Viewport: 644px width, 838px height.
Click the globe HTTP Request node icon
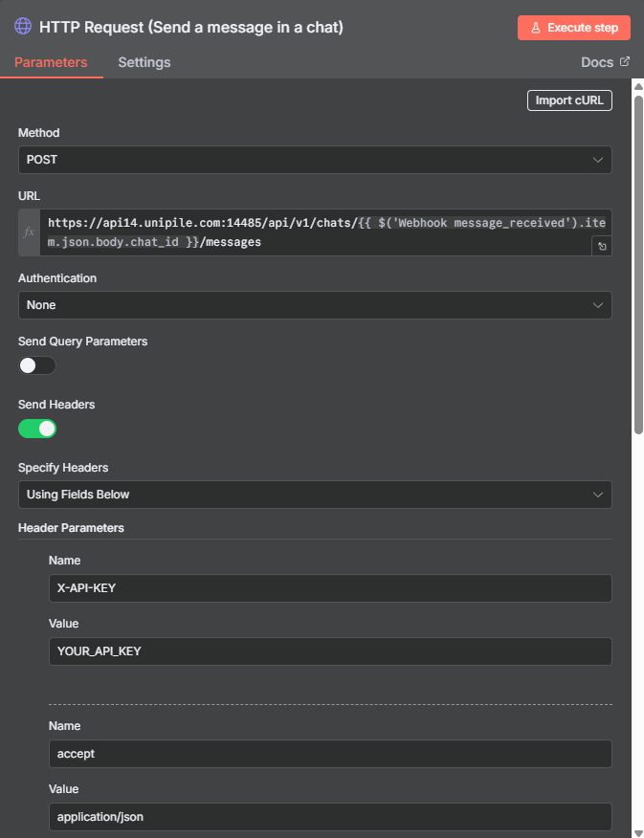pos(23,26)
